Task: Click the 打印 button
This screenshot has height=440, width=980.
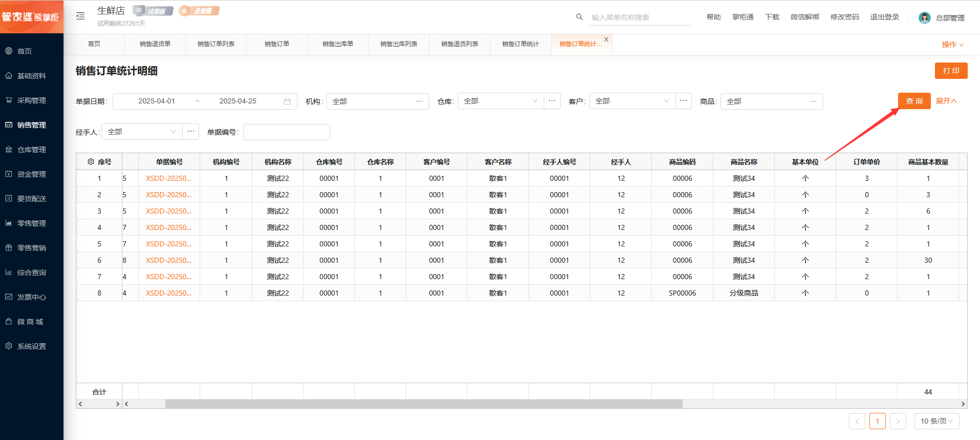Action: point(951,71)
